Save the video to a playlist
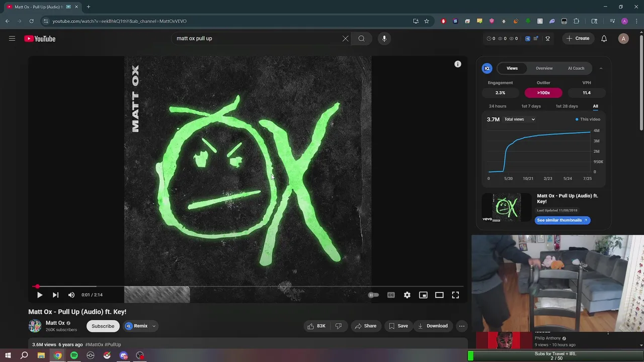Image resolution: width=644 pixels, height=362 pixels. point(398,326)
